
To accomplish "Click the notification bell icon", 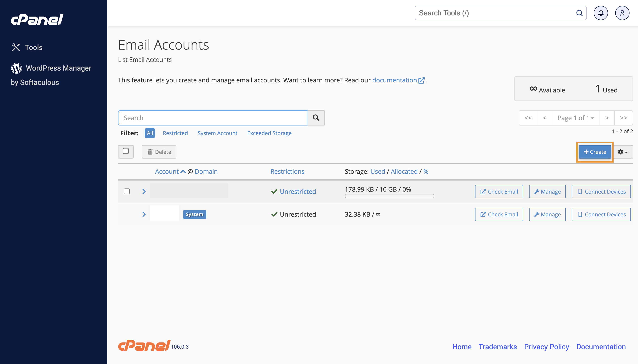I will 601,13.
